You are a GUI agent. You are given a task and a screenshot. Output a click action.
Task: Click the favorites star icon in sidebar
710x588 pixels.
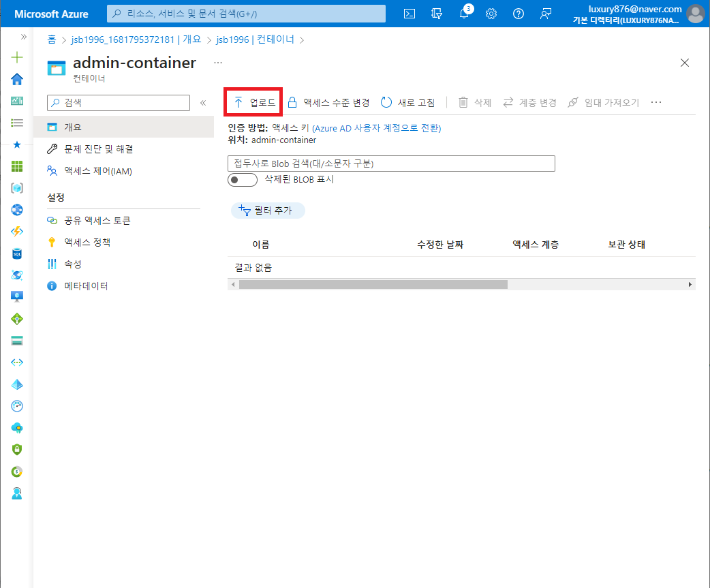click(x=17, y=144)
